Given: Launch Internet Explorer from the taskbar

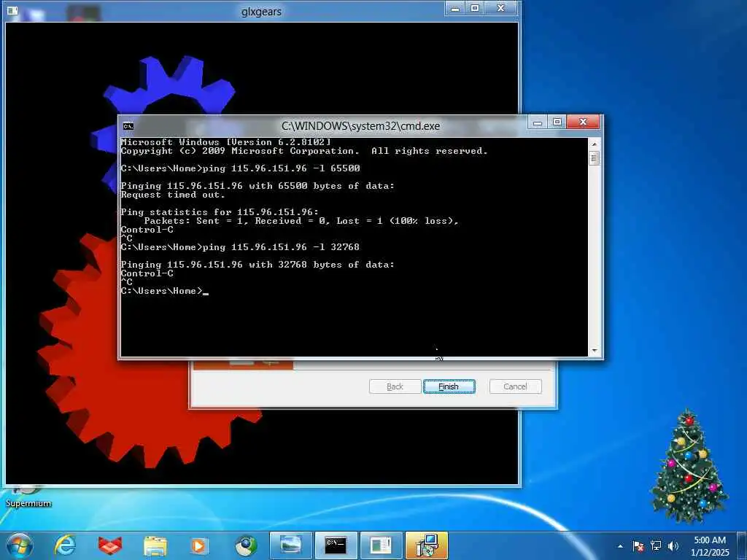Looking at the screenshot, I should pos(65,545).
